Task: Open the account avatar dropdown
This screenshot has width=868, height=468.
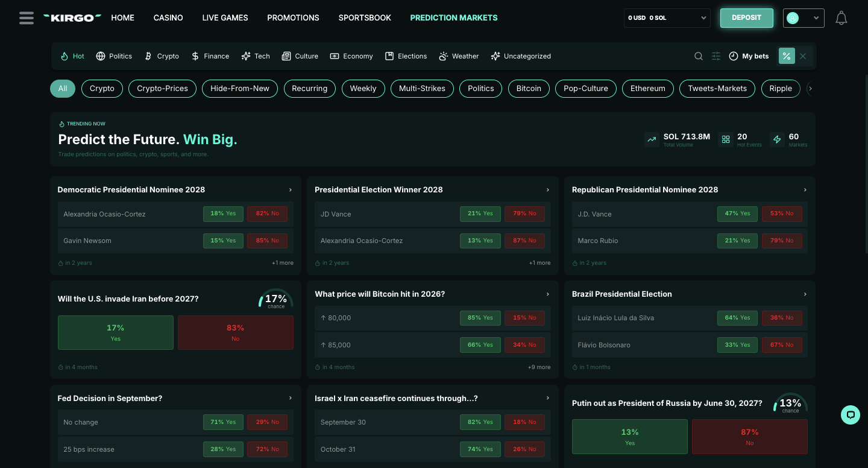Action: pos(804,17)
